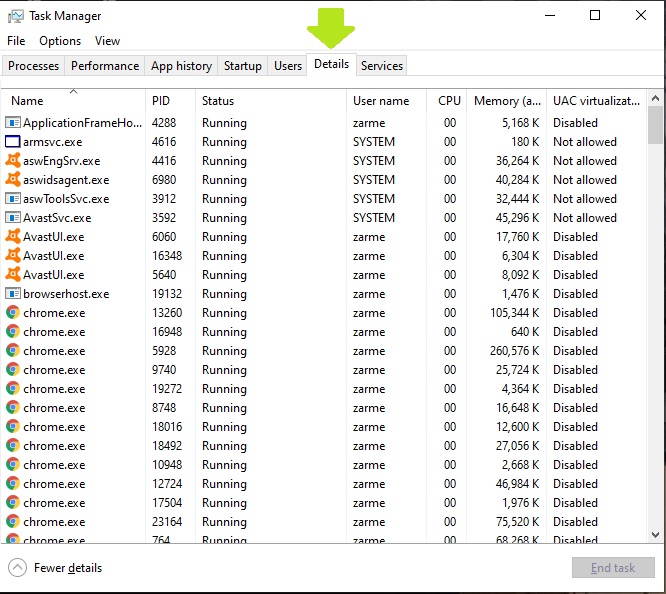Click the scrollbar down arrow
666x594 pixels.
pos(655,535)
